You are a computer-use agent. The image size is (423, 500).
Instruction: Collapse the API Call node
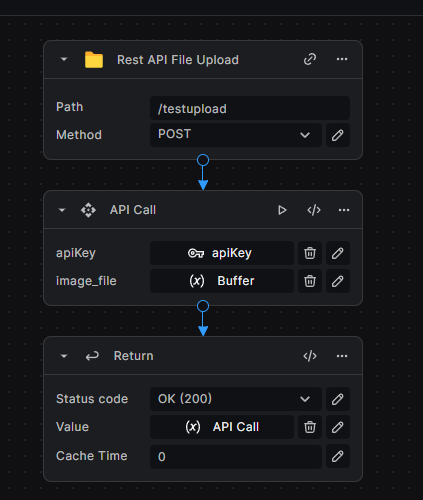62,210
